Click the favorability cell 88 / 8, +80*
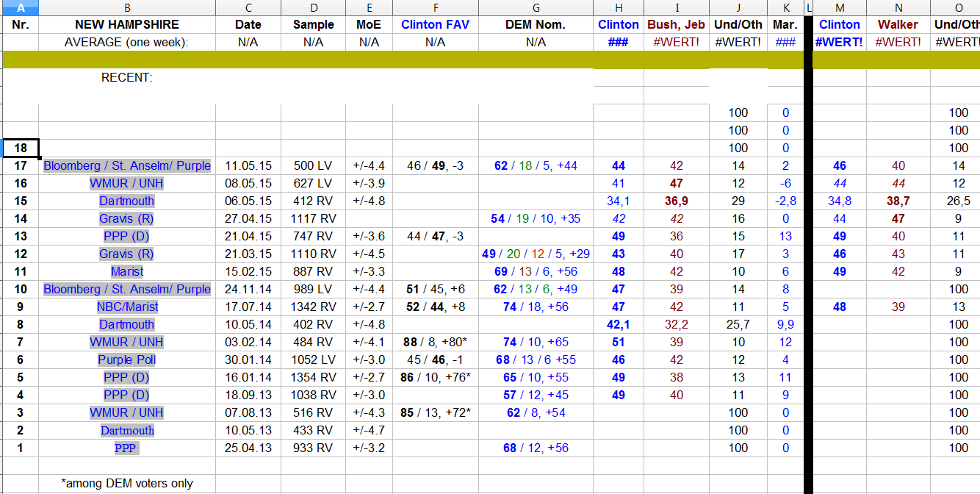The width and height of the screenshot is (980, 494). point(436,342)
